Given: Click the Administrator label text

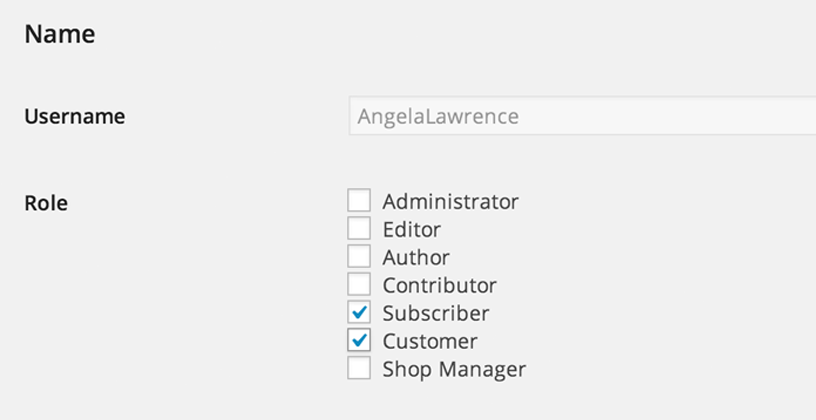Looking at the screenshot, I should [x=450, y=201].
